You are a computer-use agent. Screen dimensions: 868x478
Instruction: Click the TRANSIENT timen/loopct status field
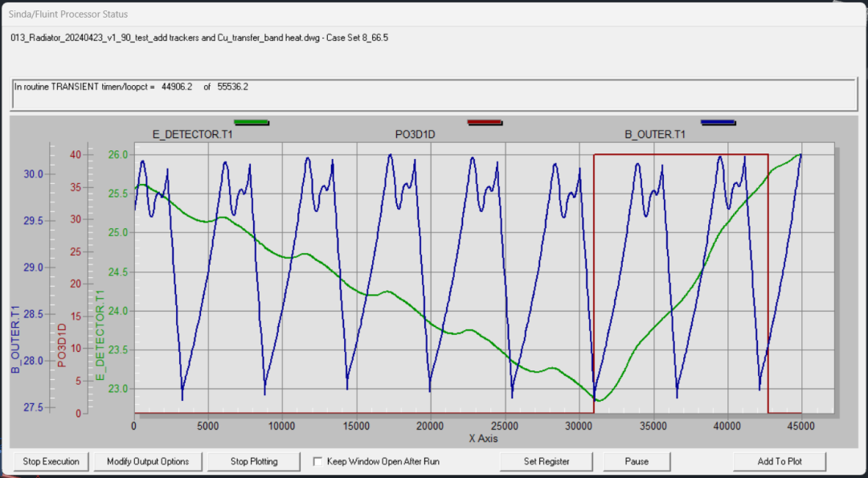point(434,95)
